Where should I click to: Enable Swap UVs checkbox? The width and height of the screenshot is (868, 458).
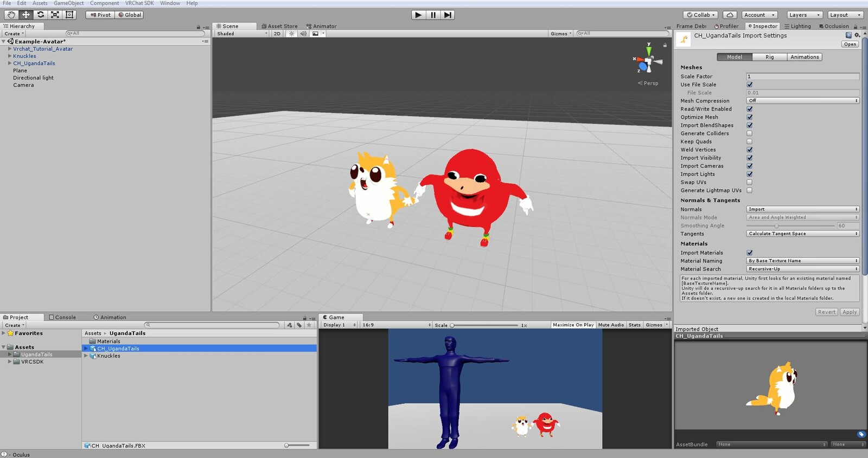750,182
